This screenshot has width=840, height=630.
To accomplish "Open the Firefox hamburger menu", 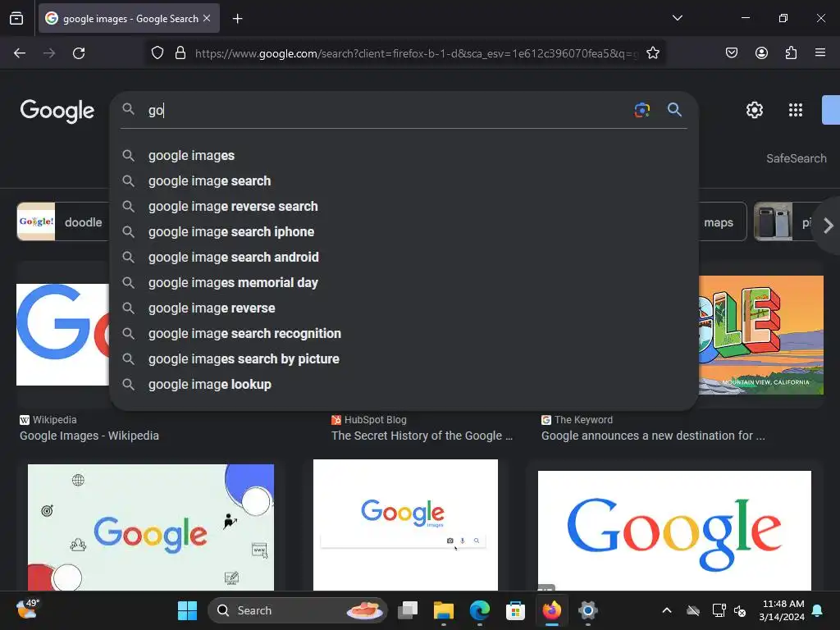I will tap(820, 53).
